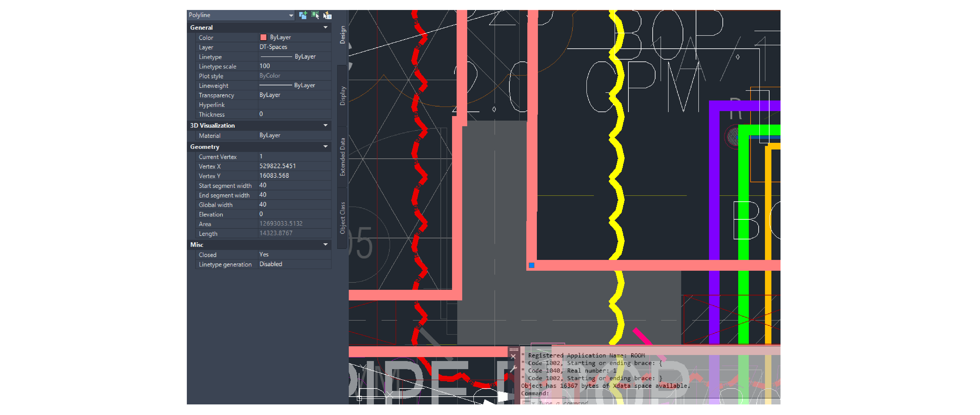Click the Toggle PICKADD value icon
The image size is (980, 415).
[303, 15]
